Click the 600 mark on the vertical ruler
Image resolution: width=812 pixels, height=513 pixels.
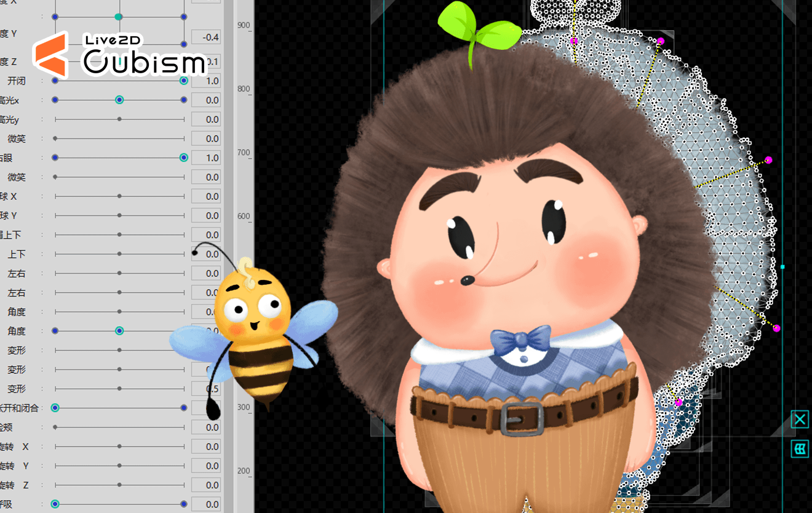244,216
